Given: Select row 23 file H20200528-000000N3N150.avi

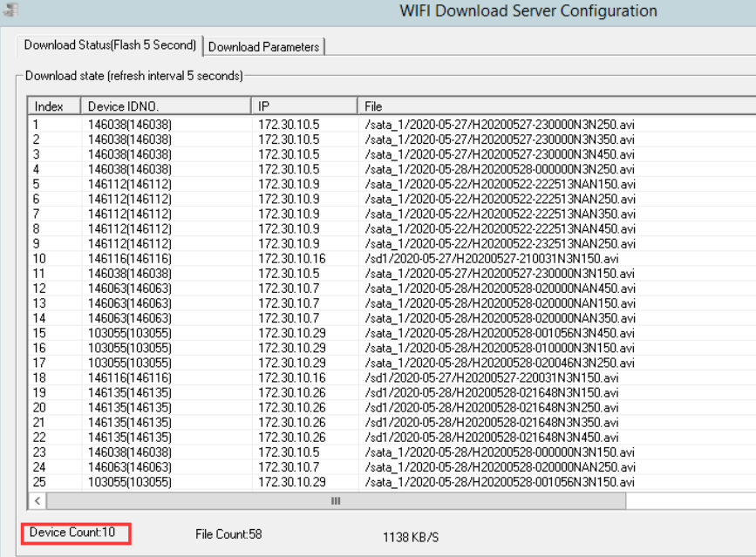Looking at the screenshot, I should point(500,452).
